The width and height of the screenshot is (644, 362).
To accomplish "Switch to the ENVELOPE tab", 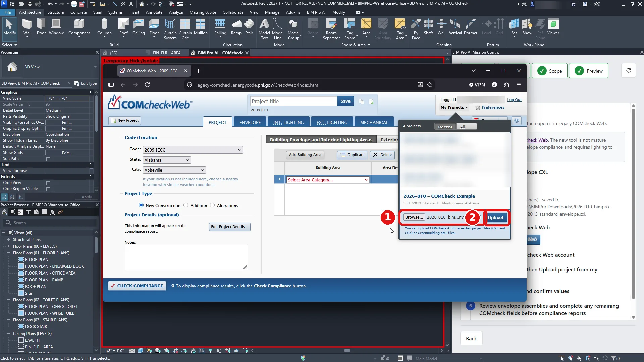I will click(x=250, y=122).
